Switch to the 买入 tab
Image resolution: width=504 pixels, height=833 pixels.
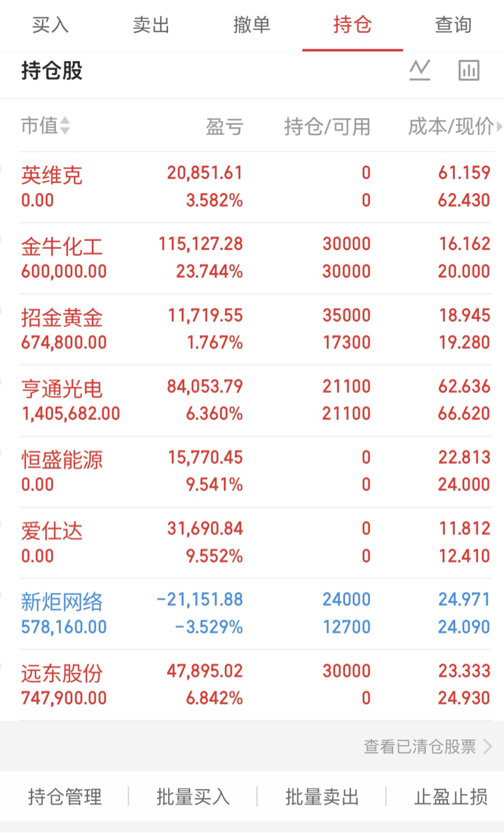point(51,26)
